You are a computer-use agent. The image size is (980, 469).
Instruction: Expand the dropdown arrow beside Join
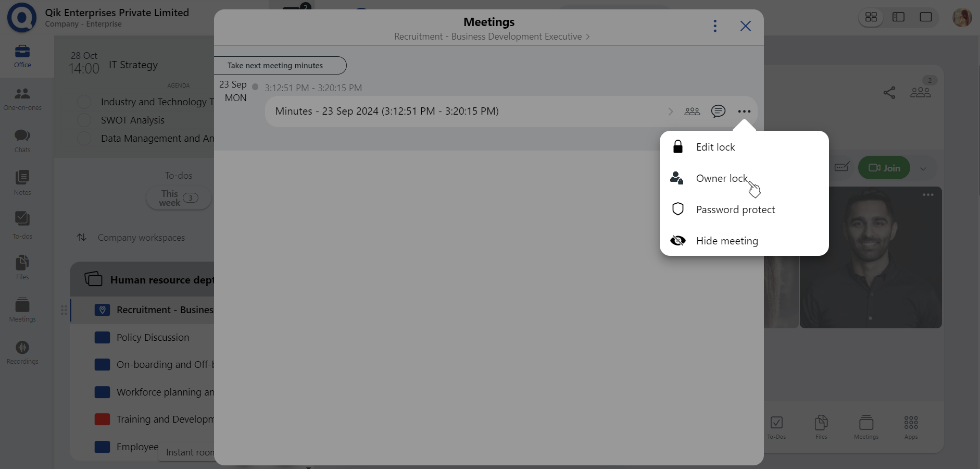[923, 168]
